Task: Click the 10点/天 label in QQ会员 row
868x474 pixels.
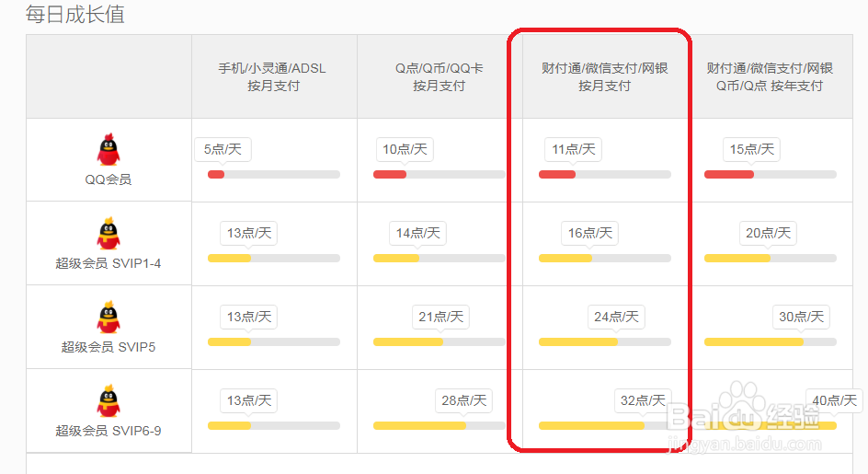Action: (405, 149)
